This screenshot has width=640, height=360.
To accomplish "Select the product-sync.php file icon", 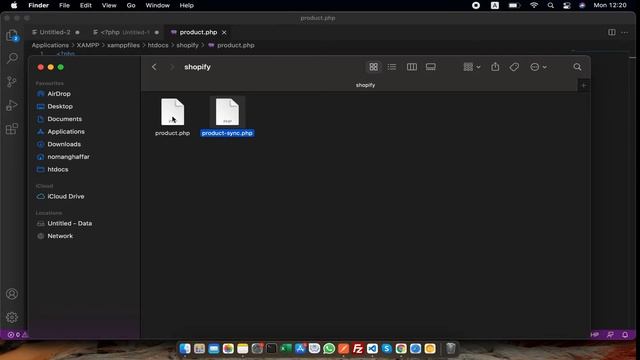I will point(227,112).
